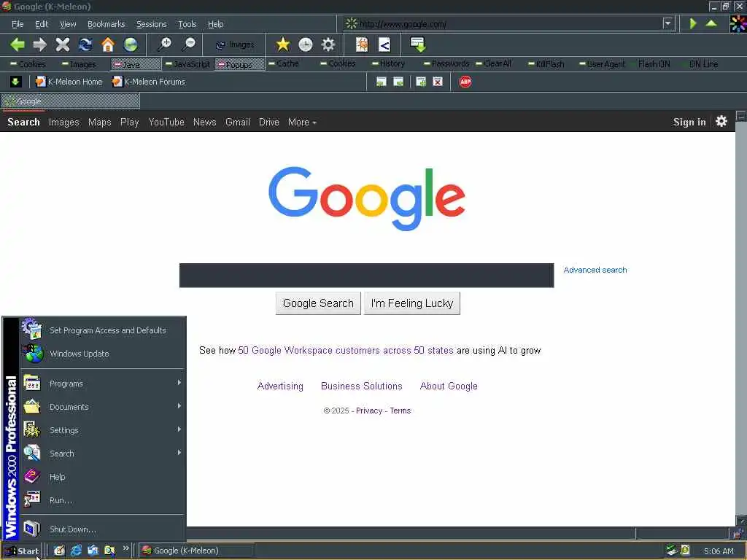
Task: Click the red X tab icon
Action: [438, 82]
